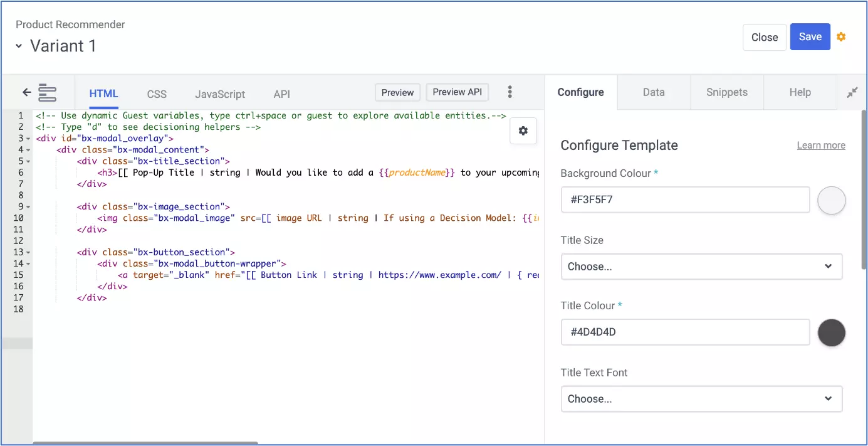Switch to the CSS tab

click(x=157, y=94)
